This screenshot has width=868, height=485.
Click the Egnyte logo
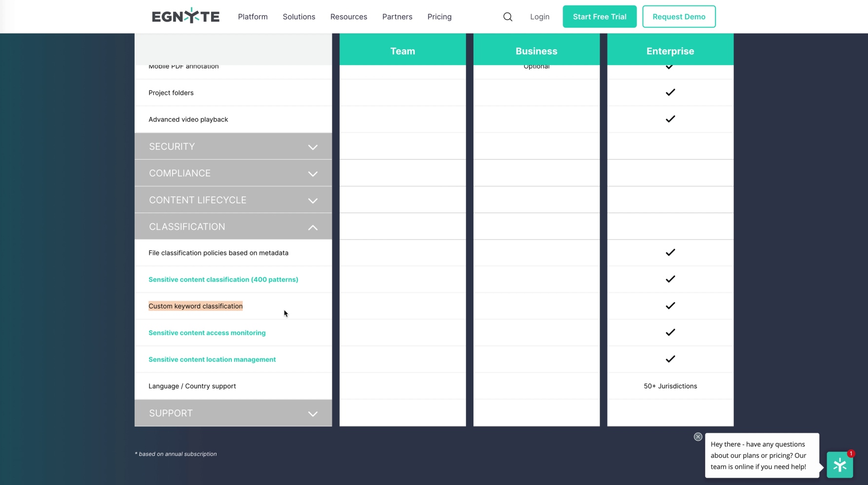point(185,16)
